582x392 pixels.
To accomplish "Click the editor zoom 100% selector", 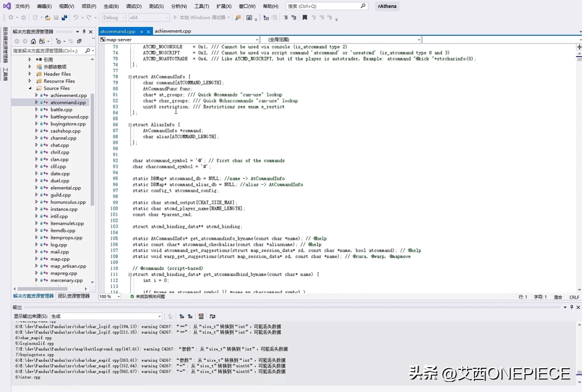I will coord(110,297).
